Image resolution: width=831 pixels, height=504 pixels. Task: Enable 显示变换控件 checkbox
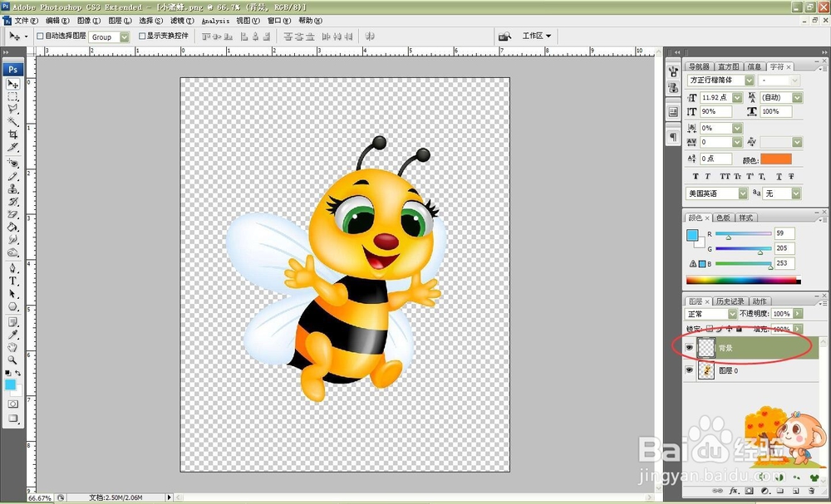pos(142,36)
